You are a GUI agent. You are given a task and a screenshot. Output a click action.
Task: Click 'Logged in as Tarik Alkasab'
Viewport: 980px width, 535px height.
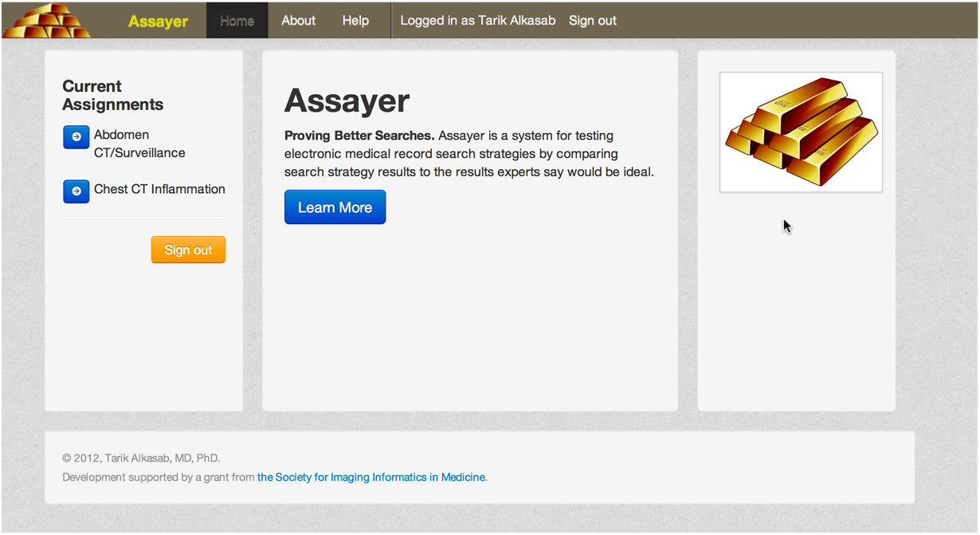pos(477,21)
